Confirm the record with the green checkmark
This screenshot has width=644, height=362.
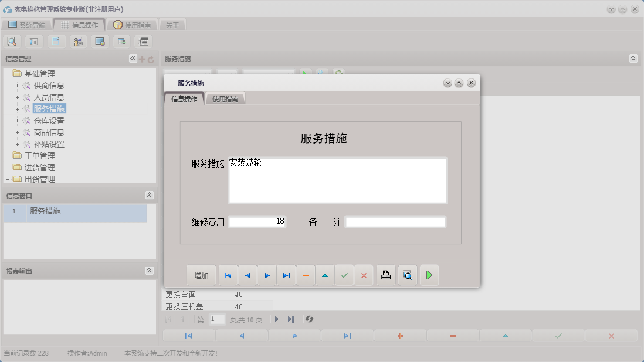[x=344, y=275]
